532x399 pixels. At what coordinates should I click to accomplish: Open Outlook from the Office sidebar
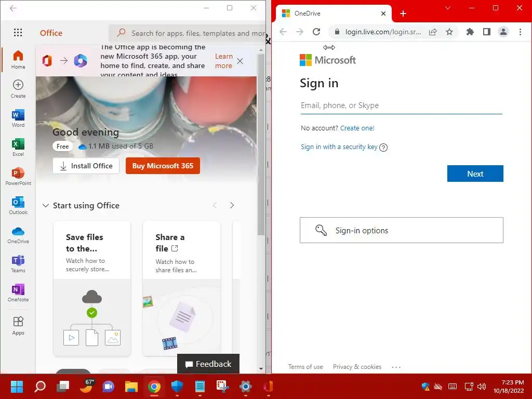click(18, 205)
